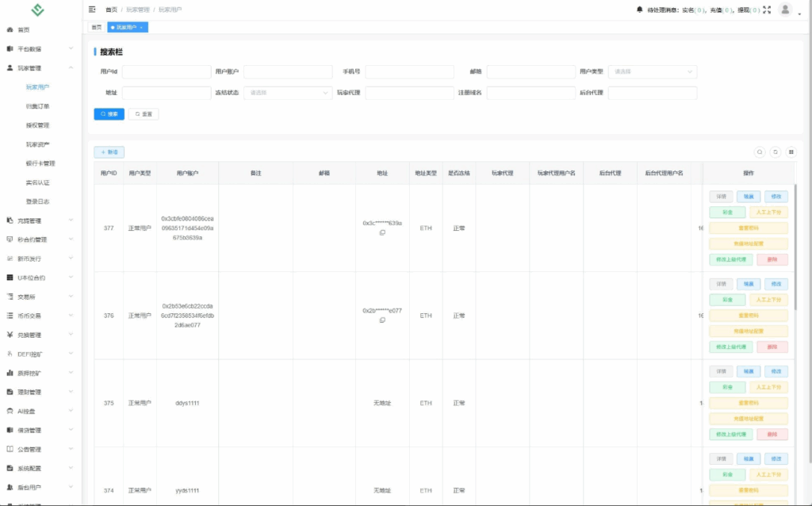Toggle the sidebar collapse hamburger icon

(92, 10)
